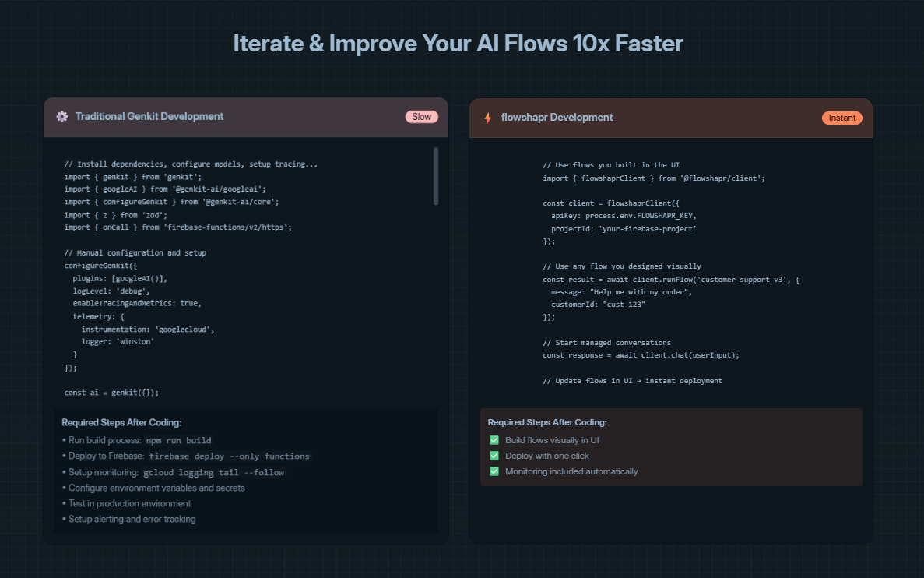Screen dimensions: 924x578
Task: Click the 'Build flows visually in UI' label
Action: click(x=552, y=440)
